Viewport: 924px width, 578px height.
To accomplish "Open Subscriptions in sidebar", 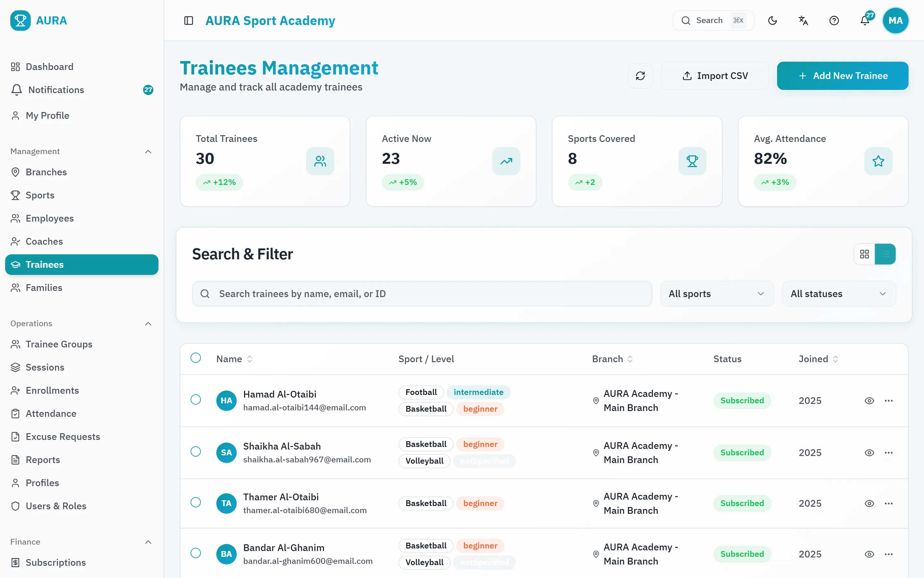I will click(x=82, y=563).
